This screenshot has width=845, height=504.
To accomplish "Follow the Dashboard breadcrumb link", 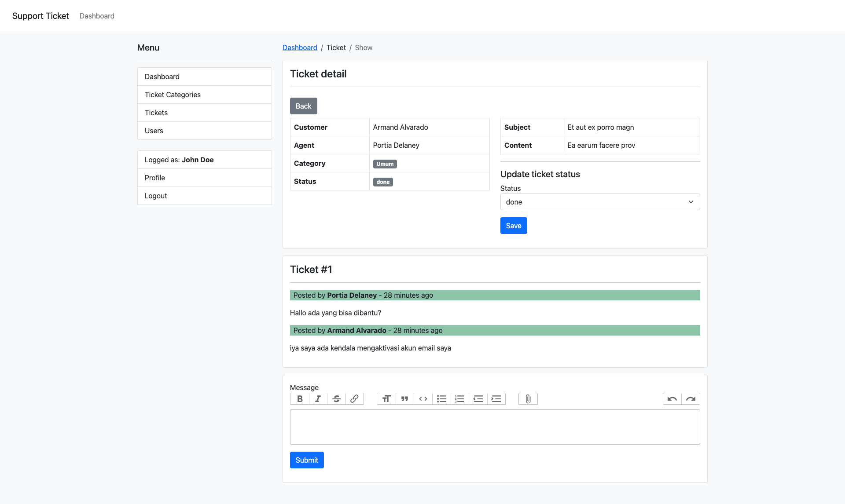I will tap(300, 47).
